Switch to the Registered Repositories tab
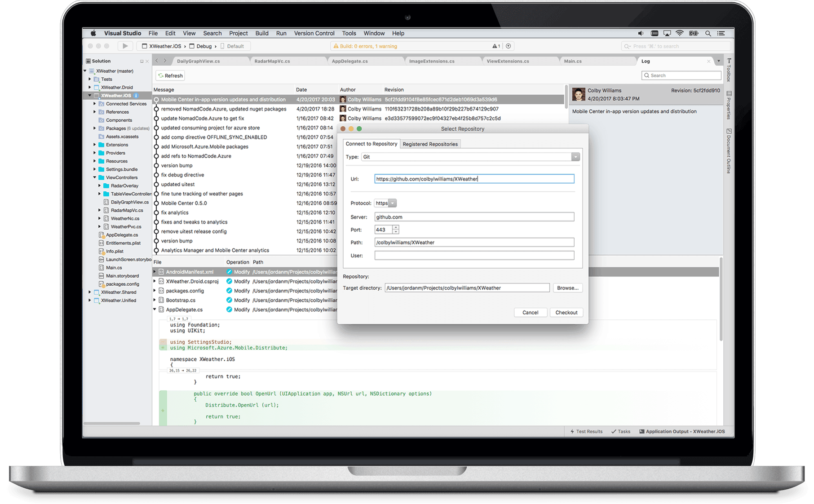This screenshot has height=504, width=814. pyautogui.click(x=430, y=144)
